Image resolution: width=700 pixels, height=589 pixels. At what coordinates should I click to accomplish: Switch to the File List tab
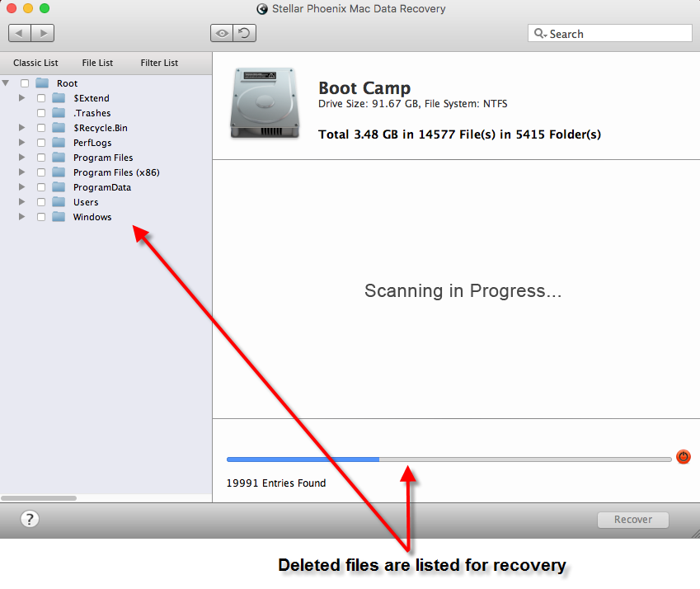(x=97, y=63)
